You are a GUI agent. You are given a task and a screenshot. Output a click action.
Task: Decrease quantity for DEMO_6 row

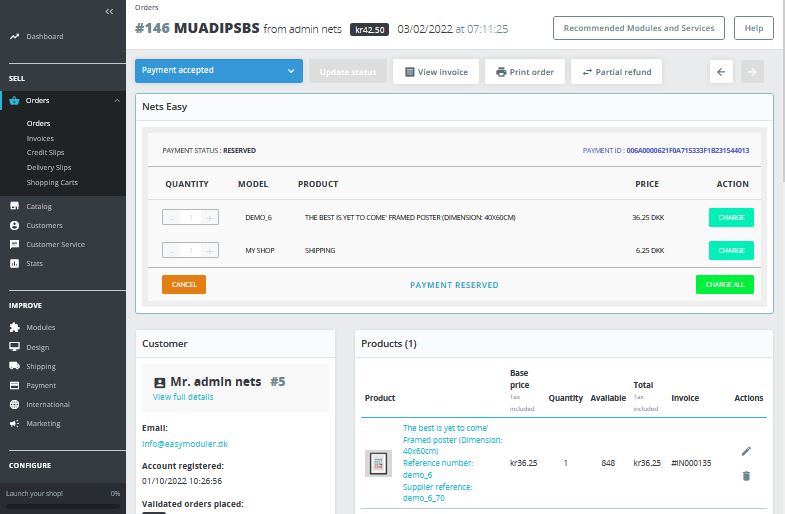point(171,217)
